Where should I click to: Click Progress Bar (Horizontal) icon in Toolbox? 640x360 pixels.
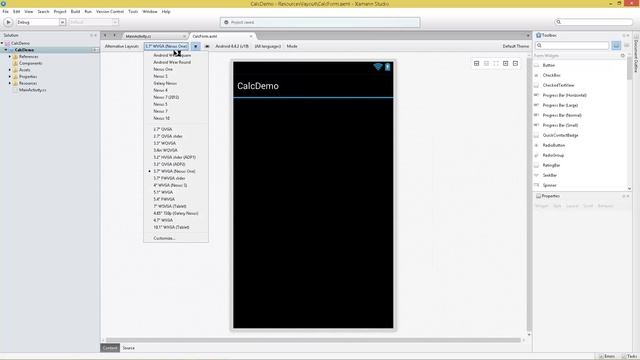point(537,95)
